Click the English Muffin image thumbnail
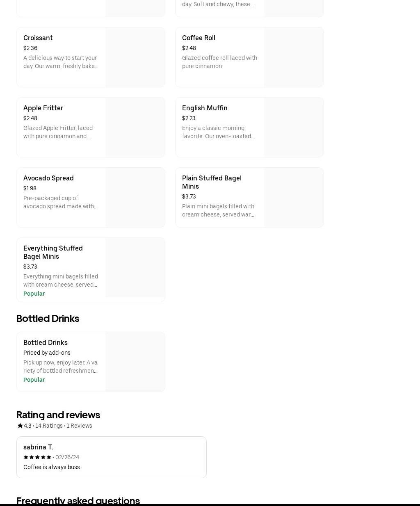This screenshot has width=420, height=506. point(294,127)
